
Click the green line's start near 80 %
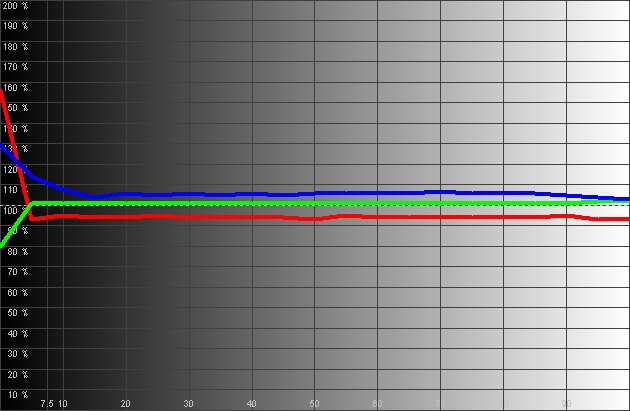point(3,243)
